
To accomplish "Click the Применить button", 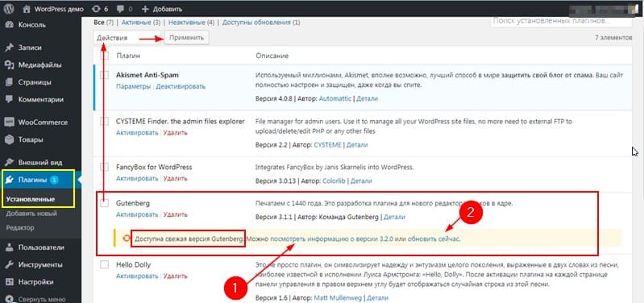I will tap(186, 37).
